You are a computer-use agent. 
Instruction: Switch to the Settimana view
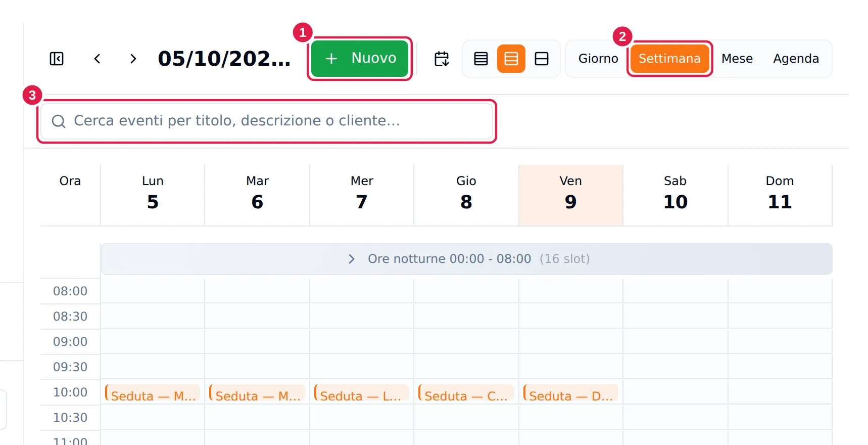click(669, 59)
